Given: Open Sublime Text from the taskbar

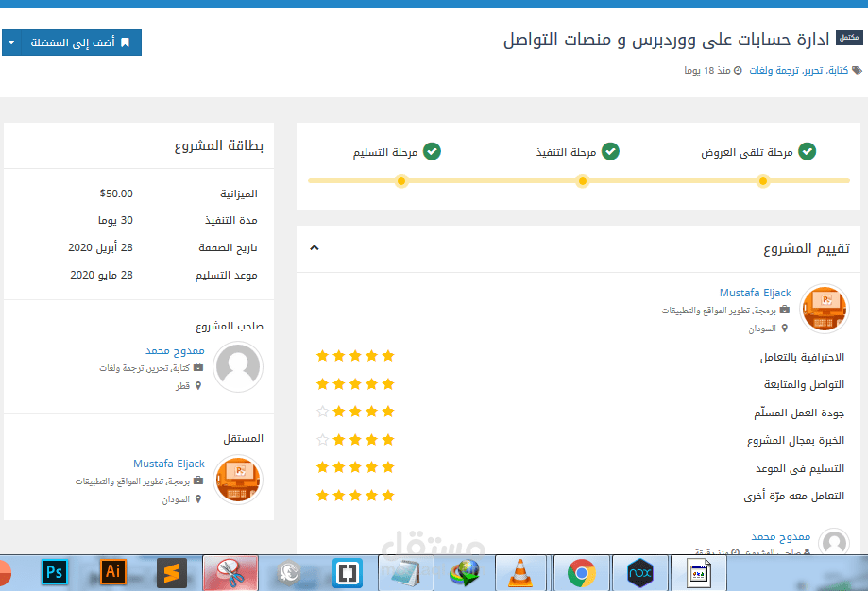Looking at the screenshot, I should [171, 572].
